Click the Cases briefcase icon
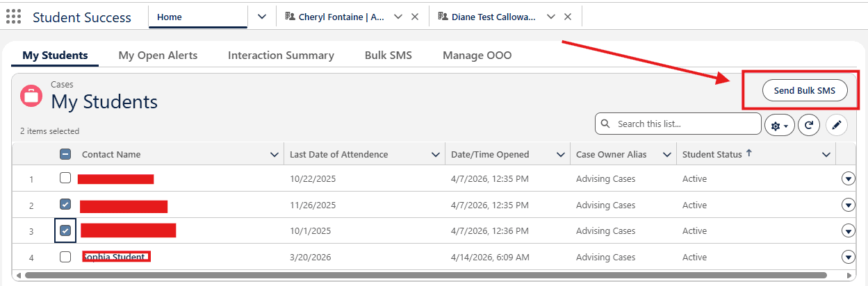The width and height of the screenshot is (868, 286). [31, 96]
